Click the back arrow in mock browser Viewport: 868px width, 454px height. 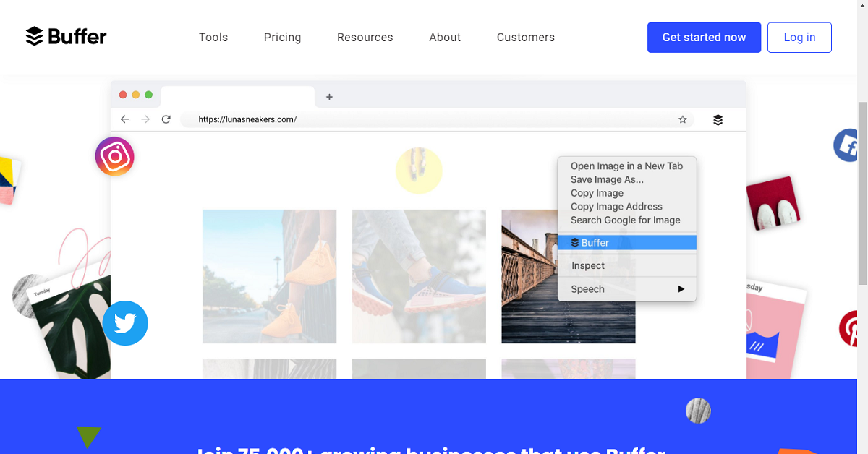[x=125, y=119]
